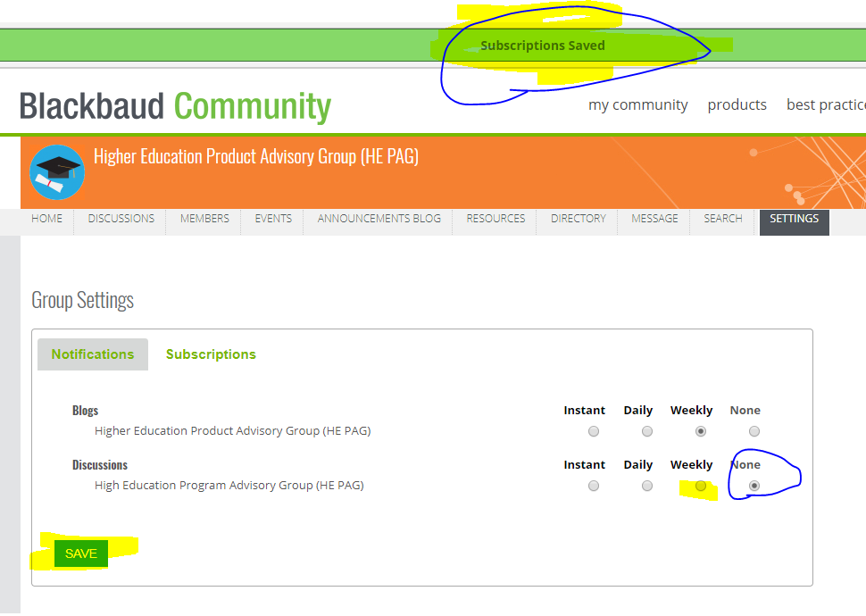Open the products navigation link

(x=737, y=104)
